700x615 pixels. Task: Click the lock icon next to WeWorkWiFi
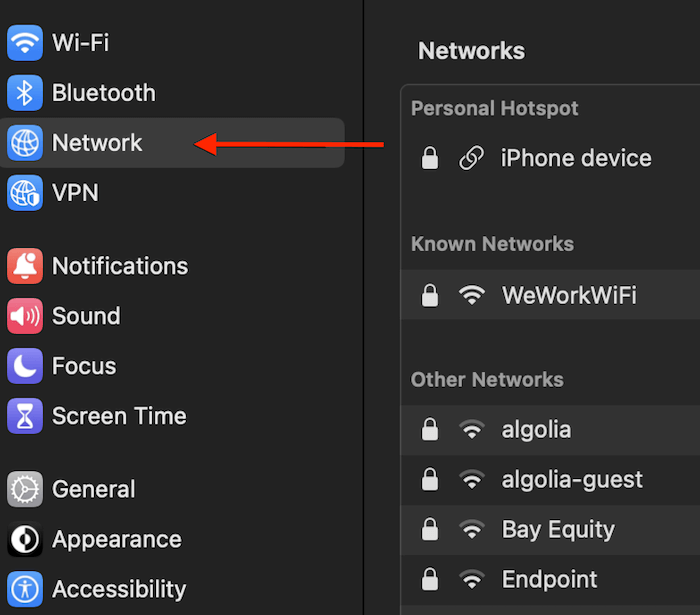[x=430, y=295]
